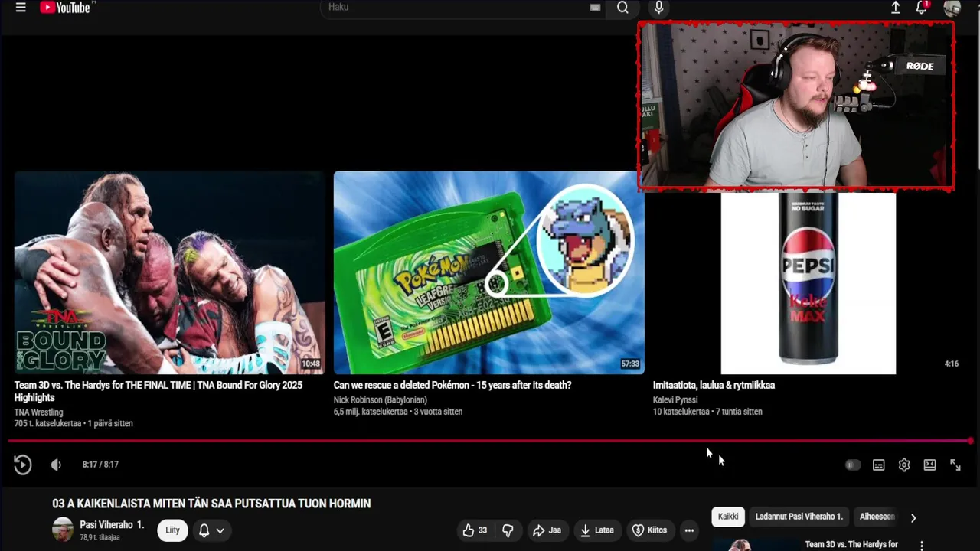
Task: Open the Nick Robinson (Babylonian) channel link
Action: pyautogui.click(x=381, y=400)
